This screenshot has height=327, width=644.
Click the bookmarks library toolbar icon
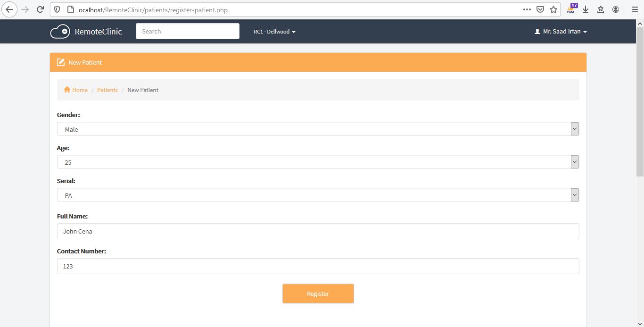coord(601,9)
